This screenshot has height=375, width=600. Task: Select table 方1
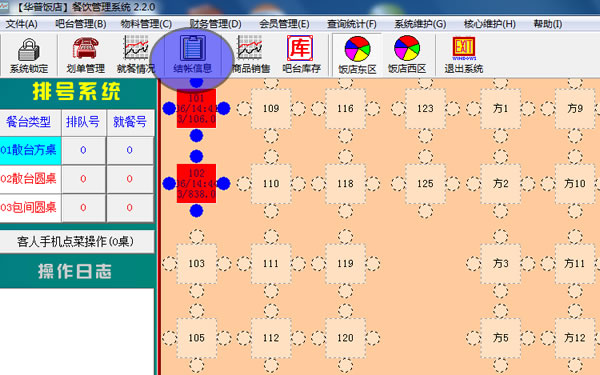[501, 109]
